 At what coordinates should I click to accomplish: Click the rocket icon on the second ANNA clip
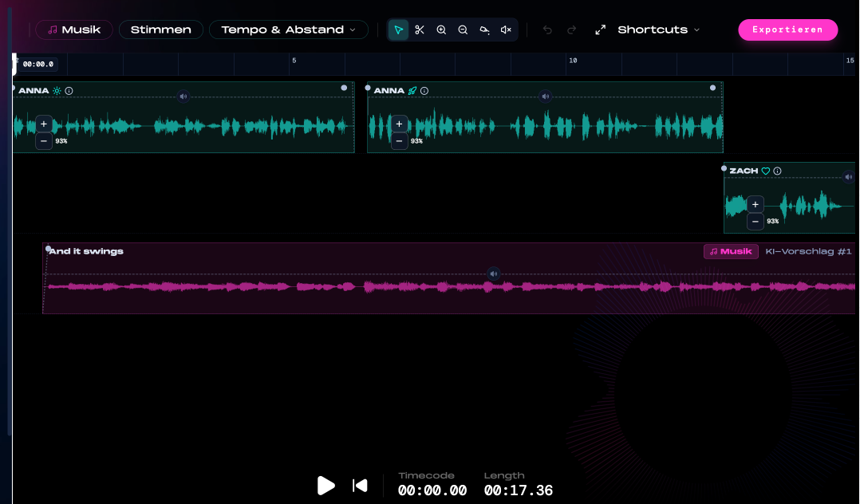(412, 90)
